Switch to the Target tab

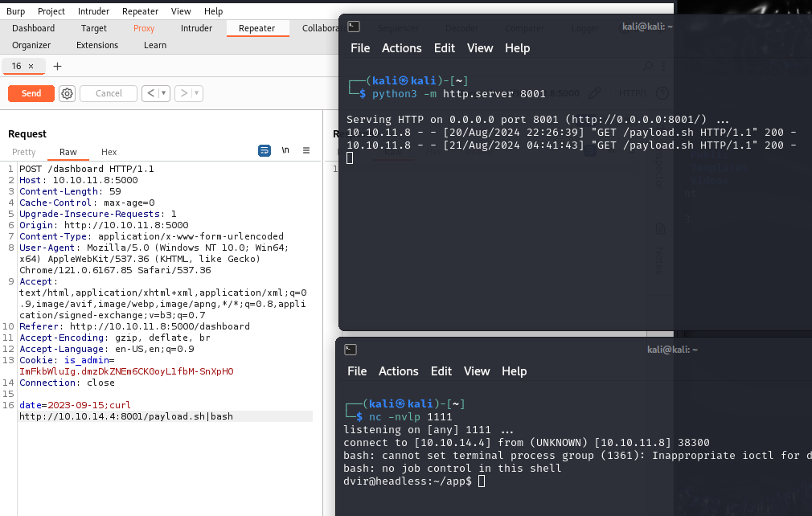click(94, 28)
